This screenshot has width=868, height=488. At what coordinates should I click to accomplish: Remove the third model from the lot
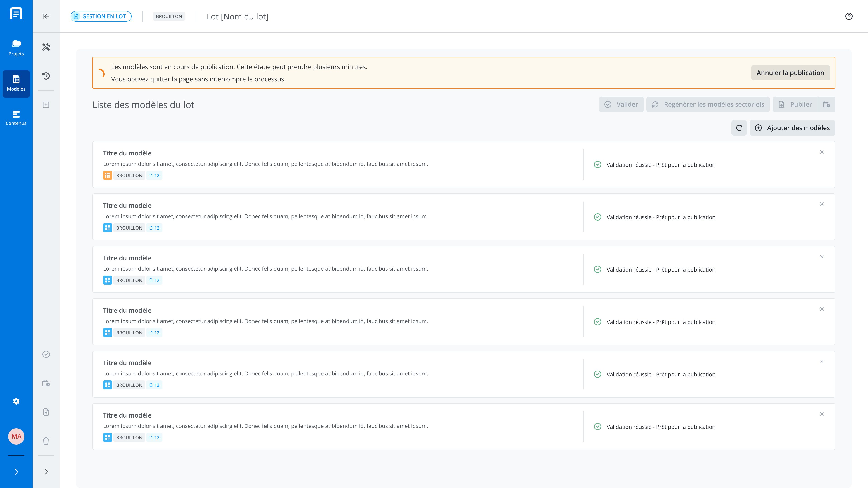822,257
